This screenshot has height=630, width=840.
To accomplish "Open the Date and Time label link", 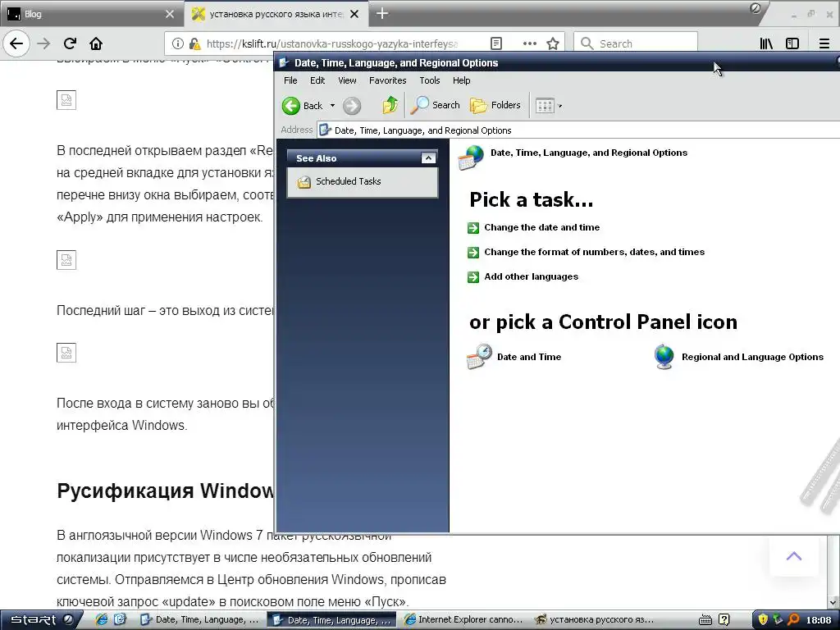I will click(529, 357).
